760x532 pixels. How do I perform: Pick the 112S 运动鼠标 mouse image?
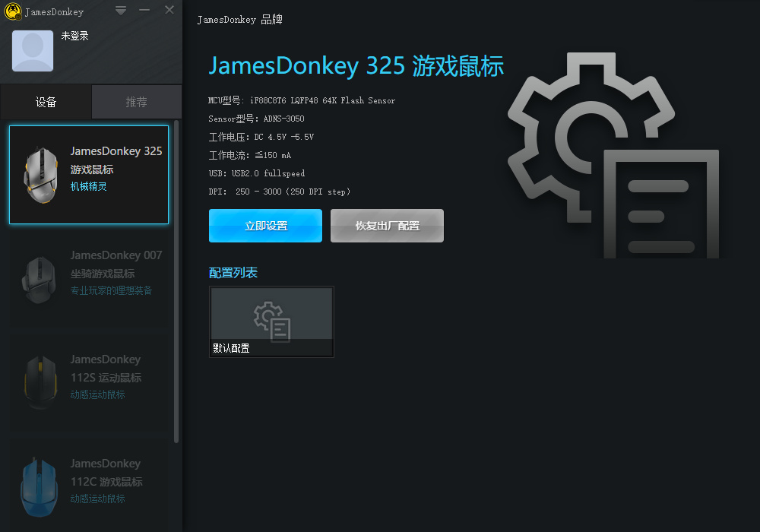pos(40,383)
